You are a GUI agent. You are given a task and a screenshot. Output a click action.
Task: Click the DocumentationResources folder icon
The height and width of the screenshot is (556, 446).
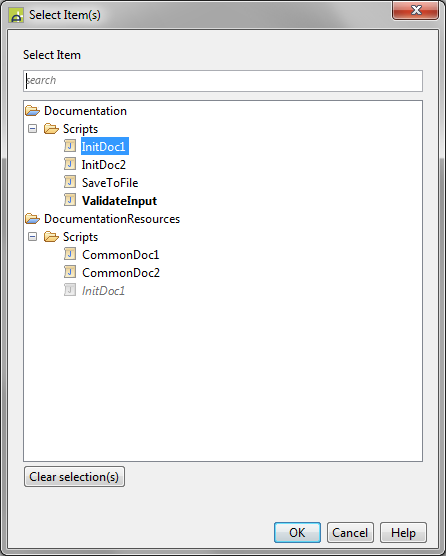tap(33, 219)
